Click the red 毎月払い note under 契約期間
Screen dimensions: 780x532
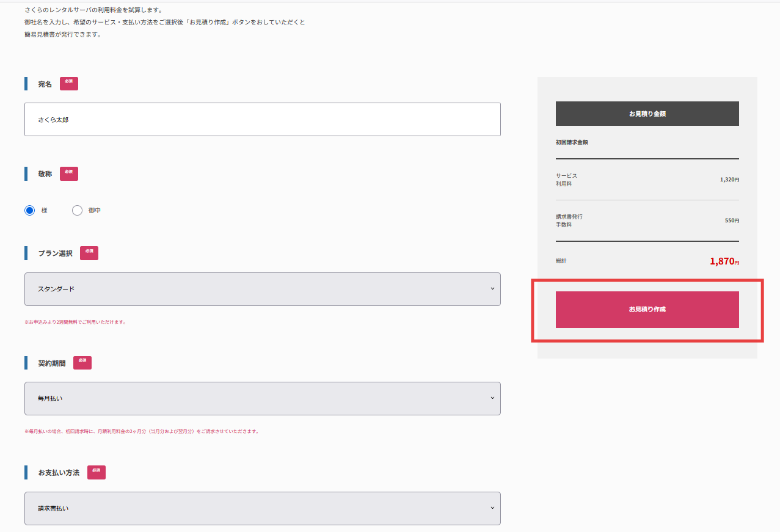point(141,431)
